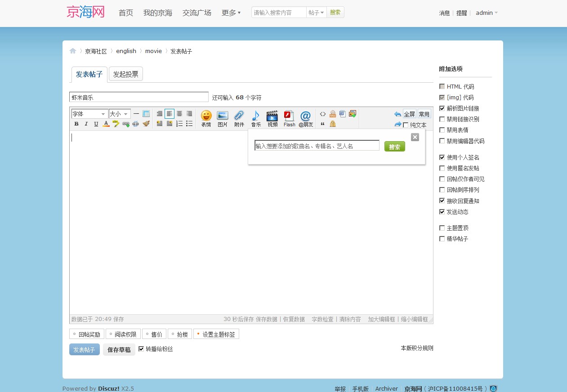Insert ordered numbered list
The height and width of the screenshot is (392, 567).
(x=179, y=124)
